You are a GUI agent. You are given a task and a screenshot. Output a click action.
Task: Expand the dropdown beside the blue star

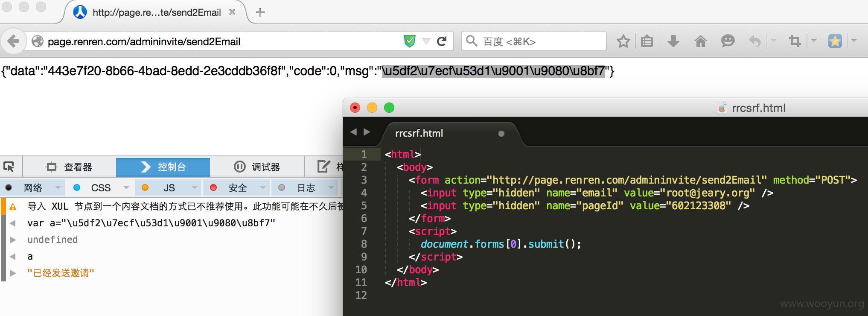854,41
